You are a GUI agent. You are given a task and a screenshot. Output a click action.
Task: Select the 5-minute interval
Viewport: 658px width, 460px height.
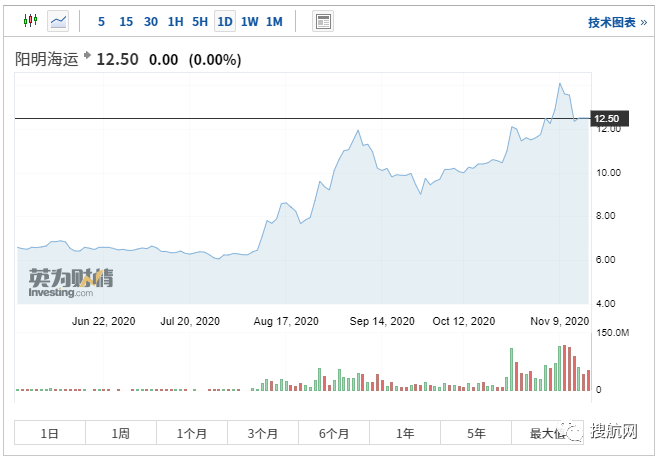pyautogui.click(x=102, y=21)
